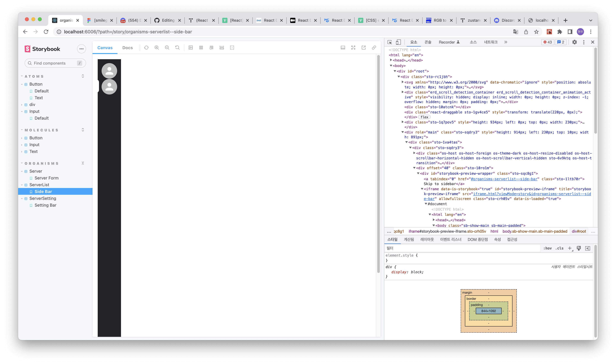The width and height of the screenshot is (616, 364).
Task: Click the Storybook remount component icon
Action: 146,48
